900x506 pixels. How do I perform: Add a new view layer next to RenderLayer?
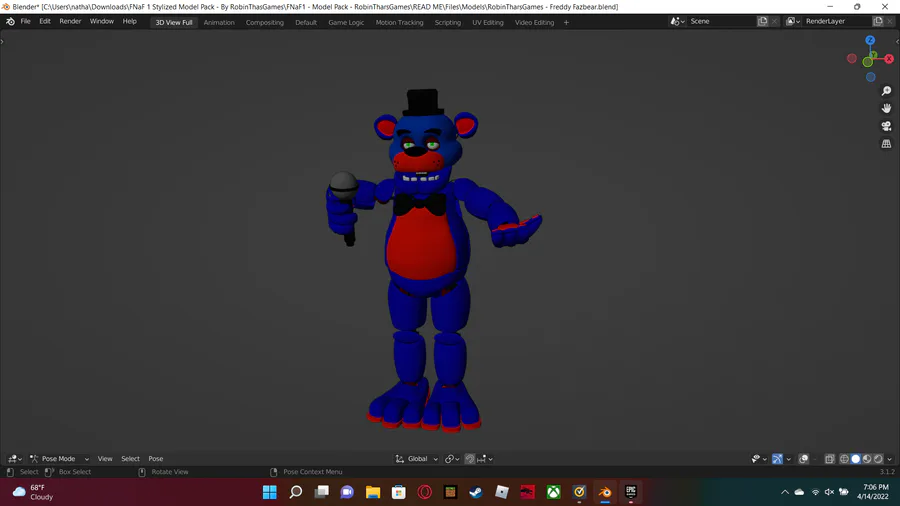[x=878, y=21]
